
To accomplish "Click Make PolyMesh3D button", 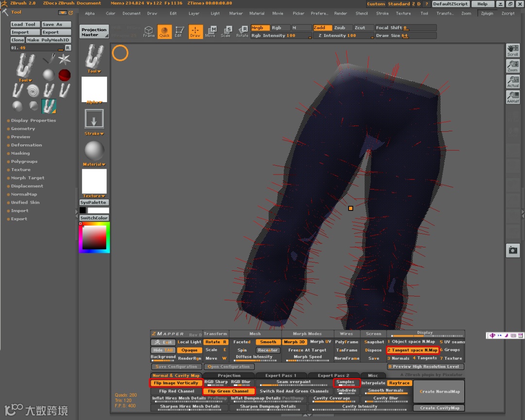I will 49,40.
